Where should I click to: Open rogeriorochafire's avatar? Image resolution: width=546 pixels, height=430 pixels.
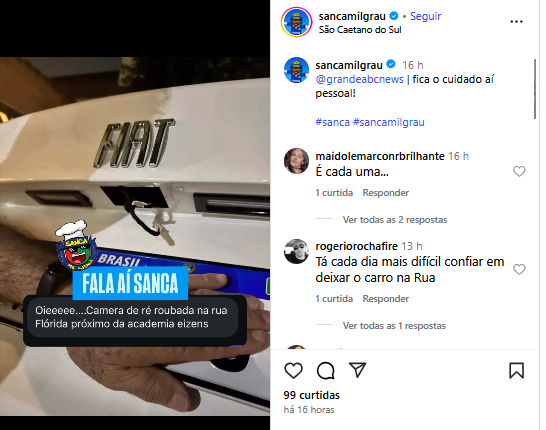[296, 251]
